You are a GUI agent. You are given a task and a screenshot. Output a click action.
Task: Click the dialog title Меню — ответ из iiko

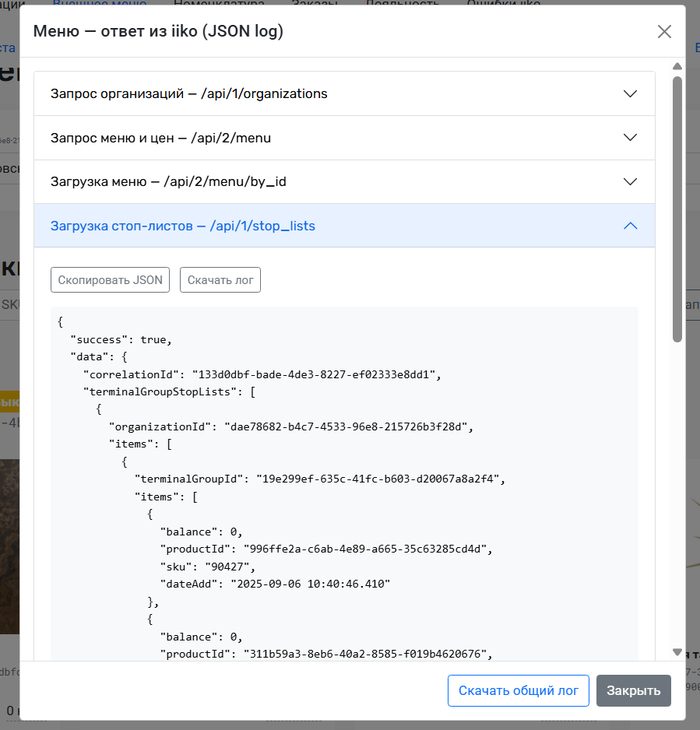[158, 31]
